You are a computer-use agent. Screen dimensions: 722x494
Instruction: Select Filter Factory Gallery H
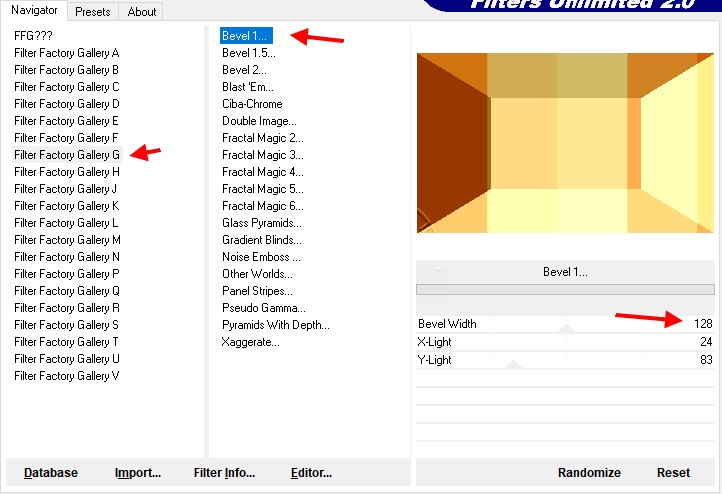click(67, 172)
